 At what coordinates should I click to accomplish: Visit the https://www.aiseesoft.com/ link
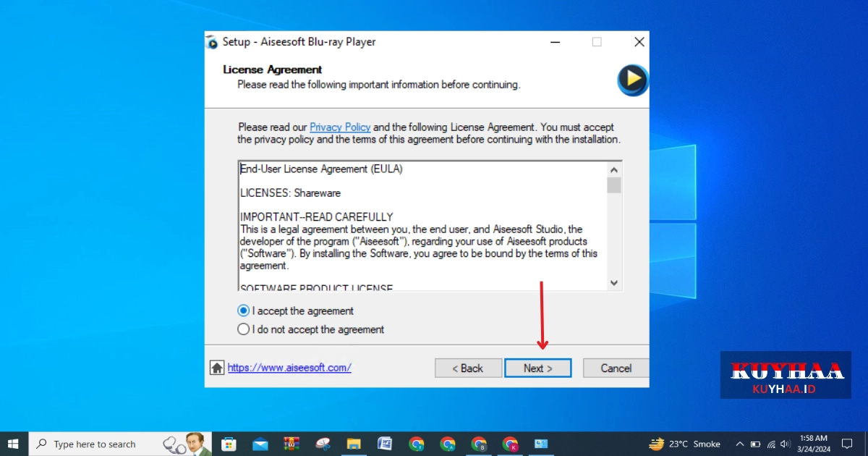[x=289, y=368]
